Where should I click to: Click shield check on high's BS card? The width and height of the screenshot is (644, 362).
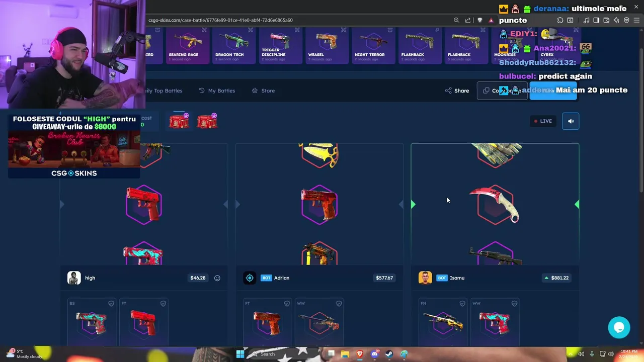click(x=111, y=304)
